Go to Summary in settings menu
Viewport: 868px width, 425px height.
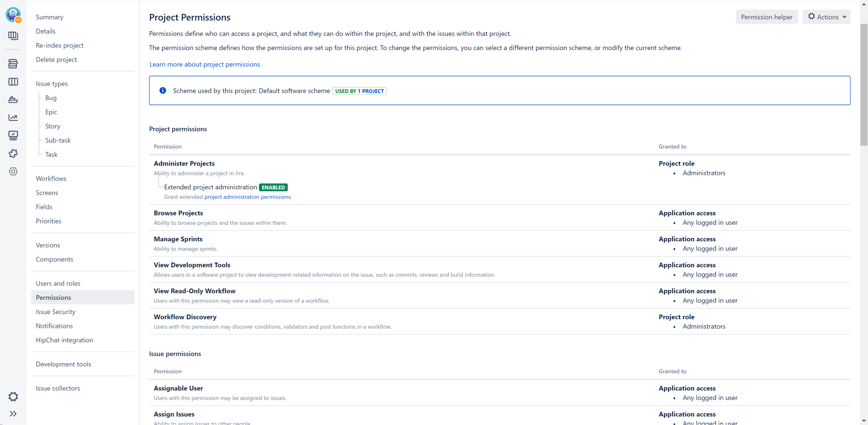point(50,17)
